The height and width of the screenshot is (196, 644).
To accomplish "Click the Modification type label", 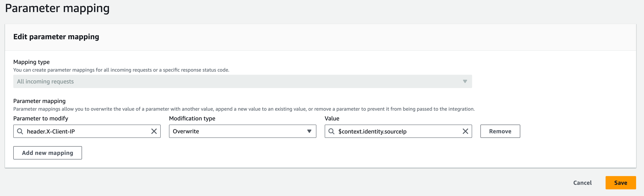I will click(x=192, y=119).
